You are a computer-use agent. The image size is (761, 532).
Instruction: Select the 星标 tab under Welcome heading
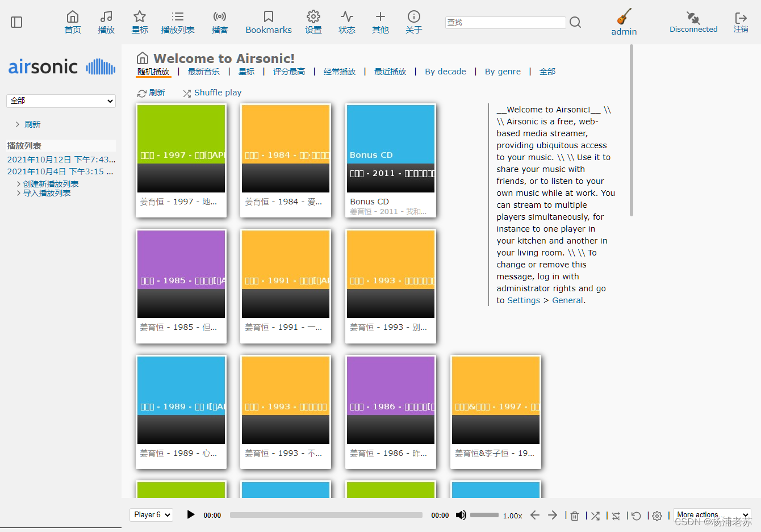click(246, 72)
